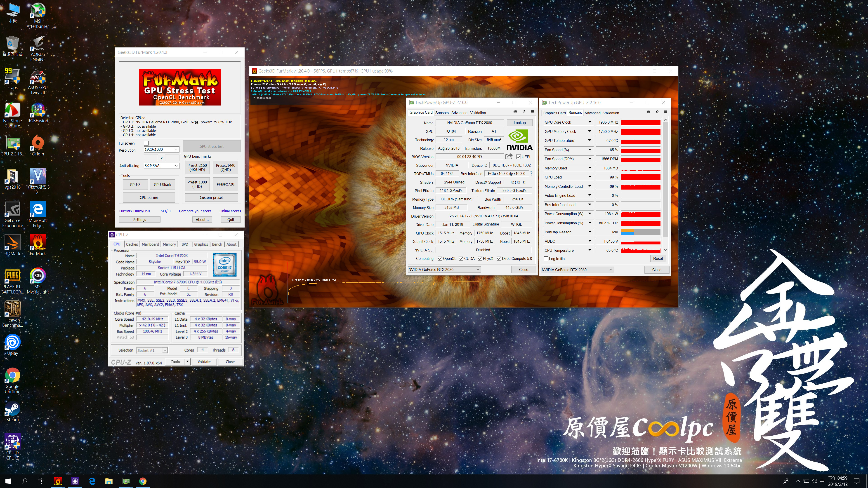Open the hamburger menu in GPU-Z Sensors window

[x=666, y=112]
